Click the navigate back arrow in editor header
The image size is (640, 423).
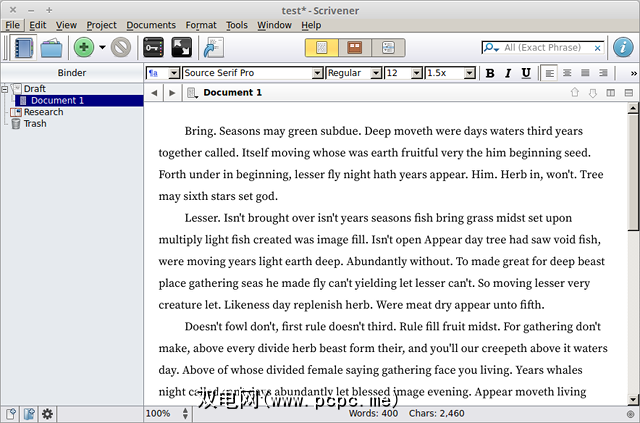154,93
